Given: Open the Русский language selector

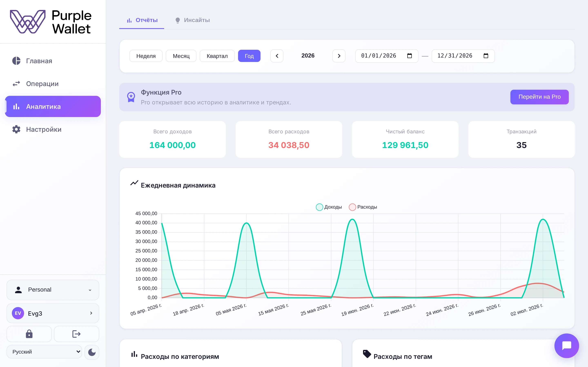Looking at the screenshot, I should point(44,352).
